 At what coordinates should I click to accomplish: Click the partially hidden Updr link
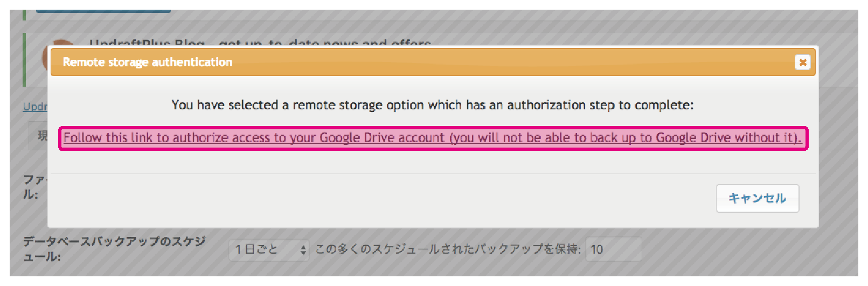coord(35,107)
